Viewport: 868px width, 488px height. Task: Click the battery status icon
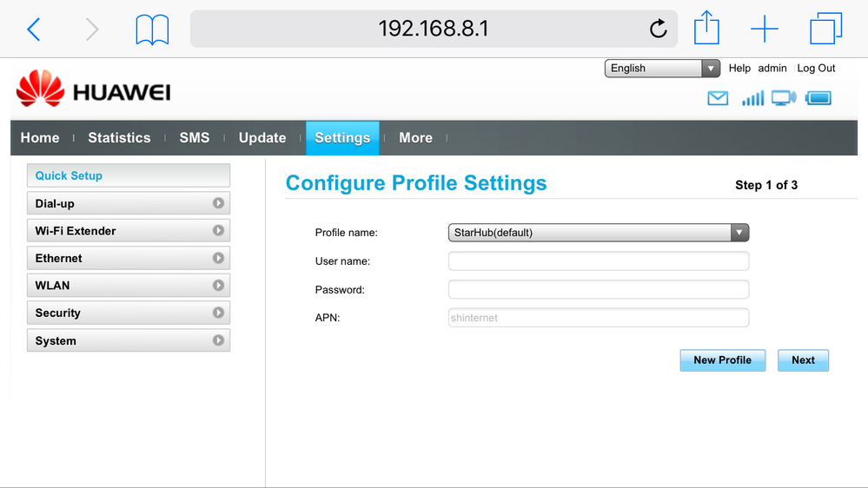tap(818, 99)
